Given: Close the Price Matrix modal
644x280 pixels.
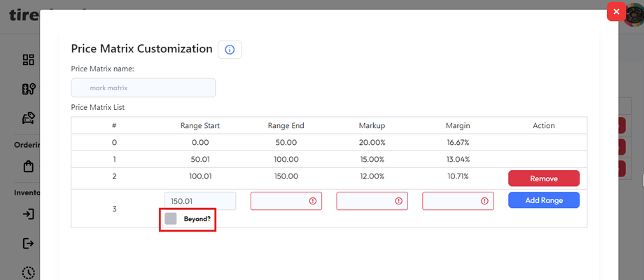Looking at the screenshot, I should click(616, 12).
